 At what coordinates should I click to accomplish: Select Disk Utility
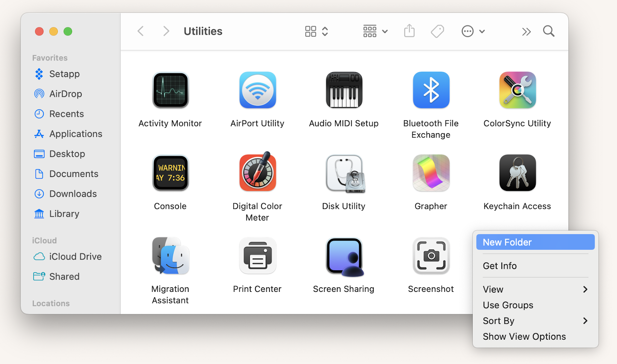point(344,173)
